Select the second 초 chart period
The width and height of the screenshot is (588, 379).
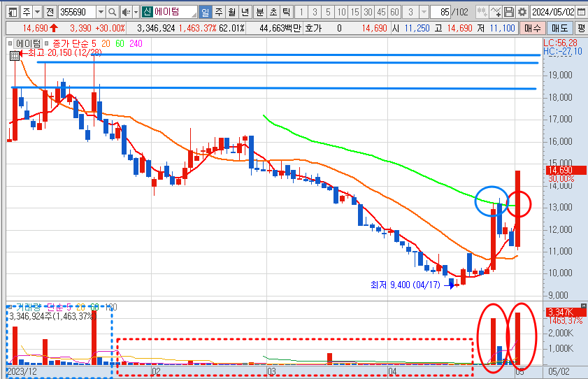[273, 13]
